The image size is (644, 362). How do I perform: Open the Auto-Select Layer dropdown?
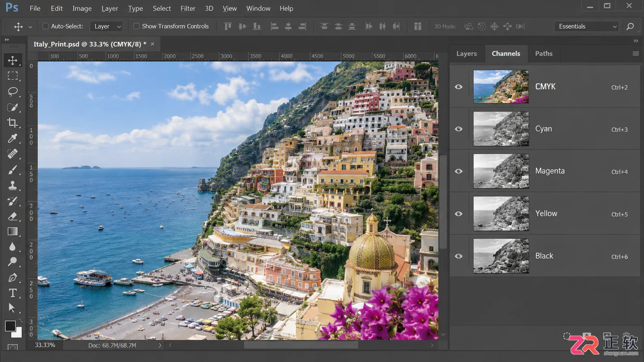coord(106,26)
